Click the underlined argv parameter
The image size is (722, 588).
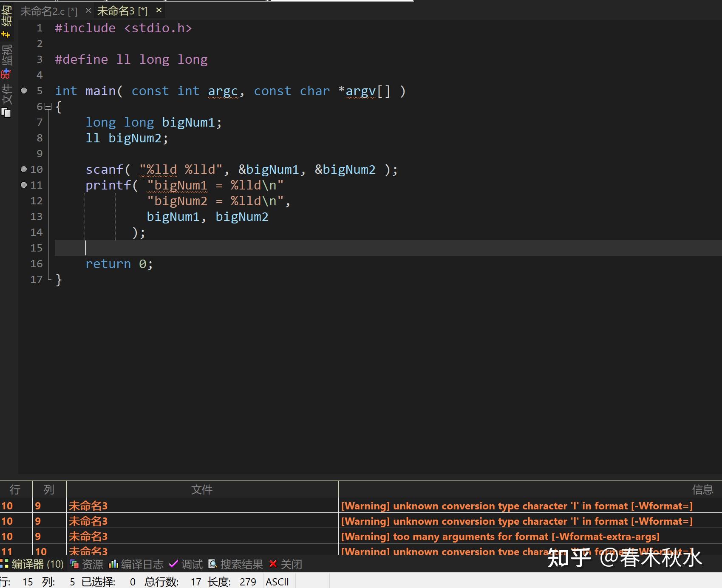tap(361, 91)
